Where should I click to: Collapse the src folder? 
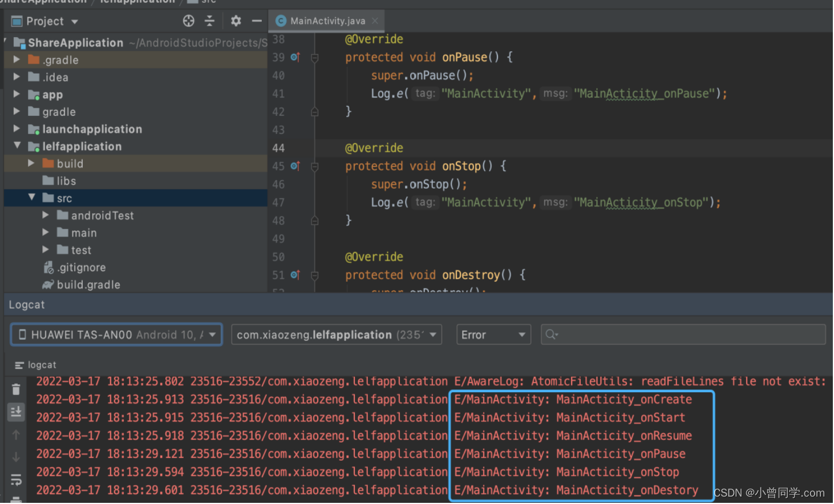coord(31,198)
